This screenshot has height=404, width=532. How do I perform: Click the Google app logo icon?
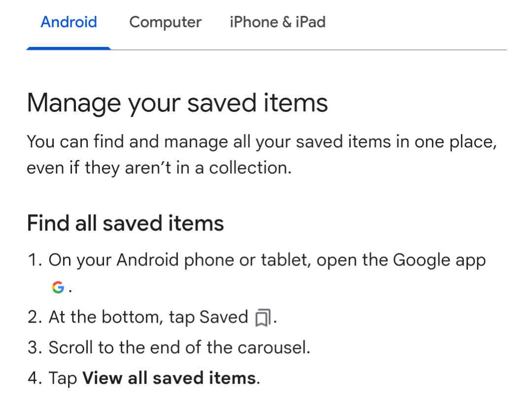pos(58,288)
